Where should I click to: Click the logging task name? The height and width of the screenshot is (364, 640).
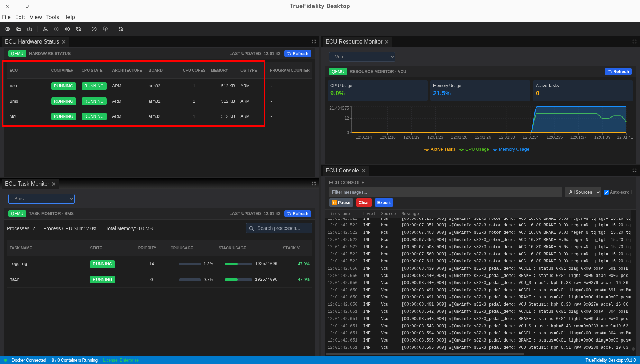point(18,264)
